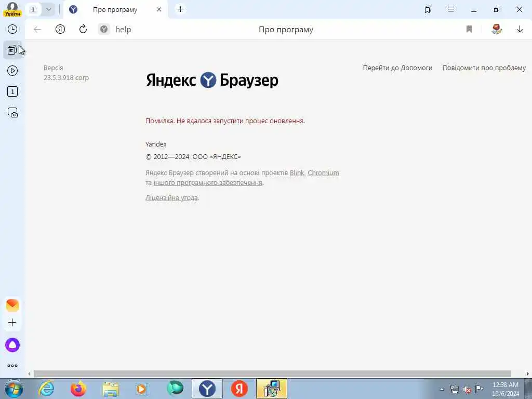
Task: Open Windows Media Player from taskbar
Action: pyautogui.click(x=142, y=389)
